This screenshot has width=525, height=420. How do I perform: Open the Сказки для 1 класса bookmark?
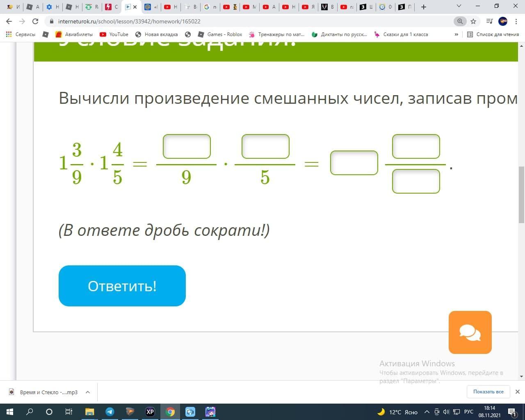point(401,34)
